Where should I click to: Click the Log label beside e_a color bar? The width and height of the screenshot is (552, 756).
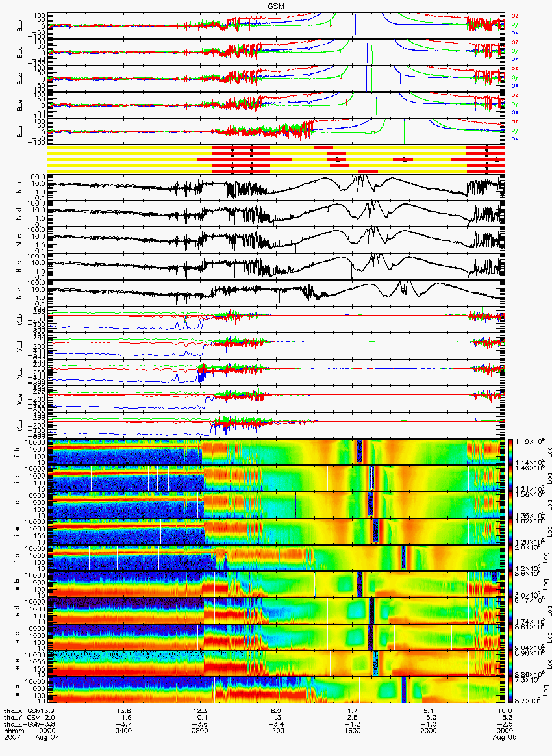[546, 690]
